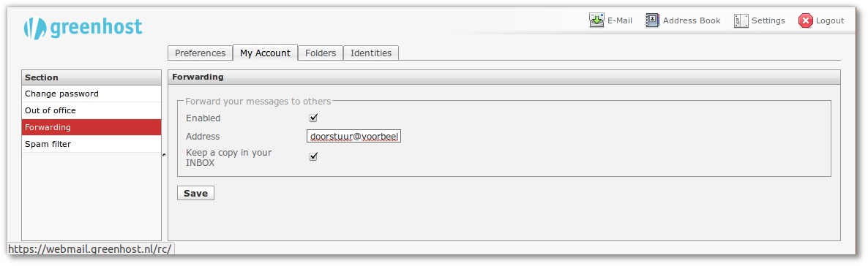Open the E-Mail inbox icon
Image resolution: width=868 pixels, height=266 pixels.
point(596,20)
